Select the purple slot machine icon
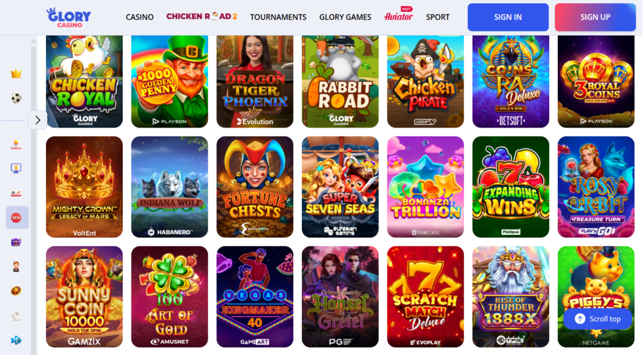The height and width of the screenshot is (355, 644). pyautogui.click(x=16, y=242)
